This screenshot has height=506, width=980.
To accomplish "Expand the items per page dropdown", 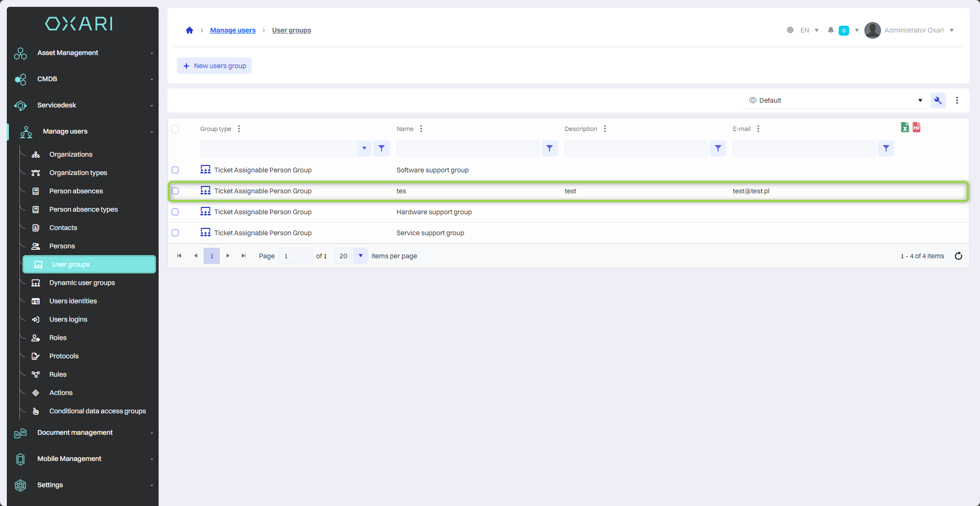I will (361, 256).
